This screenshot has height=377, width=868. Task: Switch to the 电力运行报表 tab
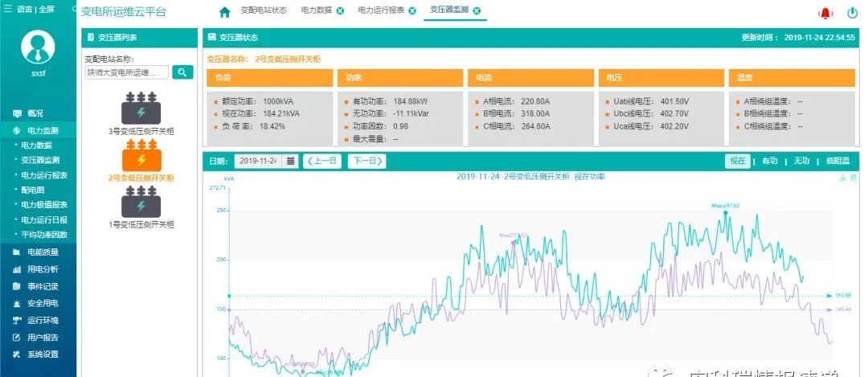381,10
